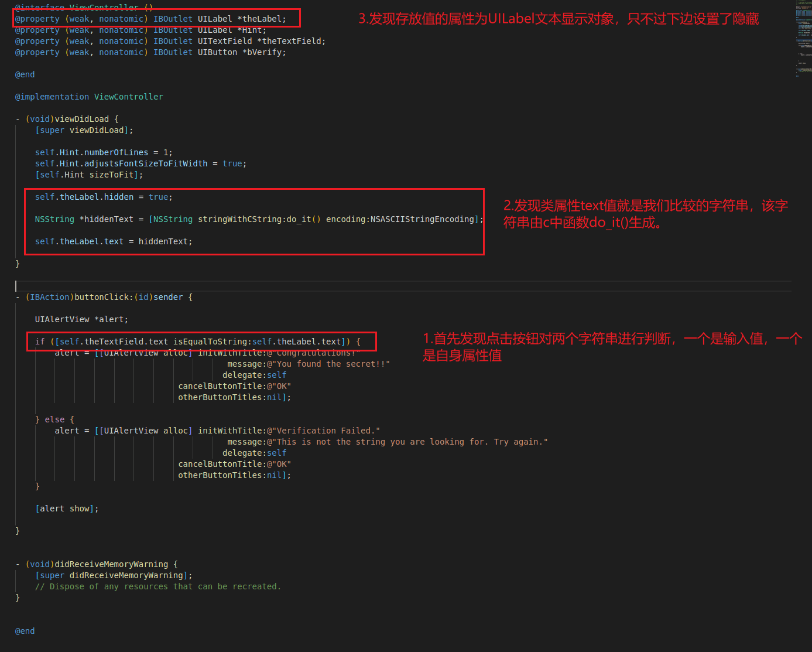Click the '// Dispose of any resources' comment
The height and width of the screenshot is (652, 812).
tap(158, 586)
